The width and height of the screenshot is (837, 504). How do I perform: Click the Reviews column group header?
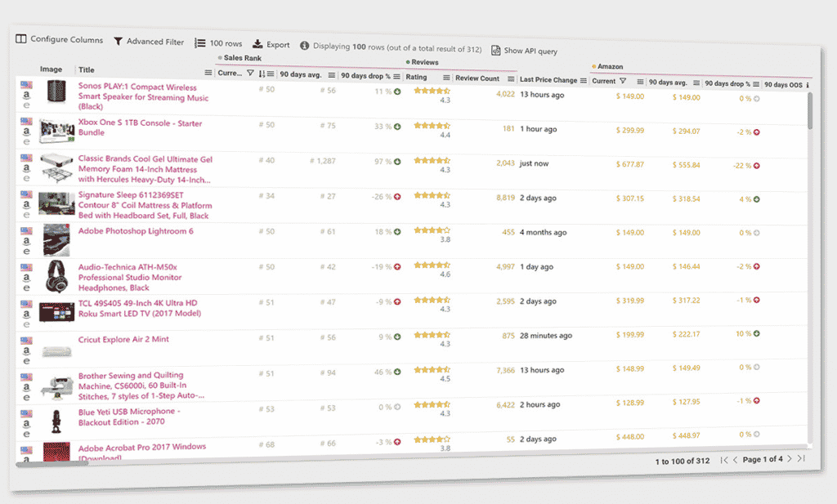click(x=422, y=62)
